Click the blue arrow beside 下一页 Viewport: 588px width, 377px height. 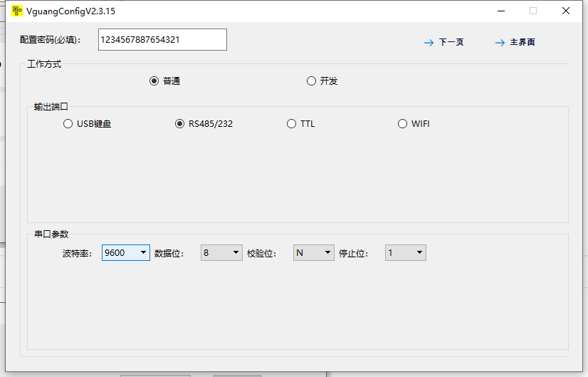(429, 43)
